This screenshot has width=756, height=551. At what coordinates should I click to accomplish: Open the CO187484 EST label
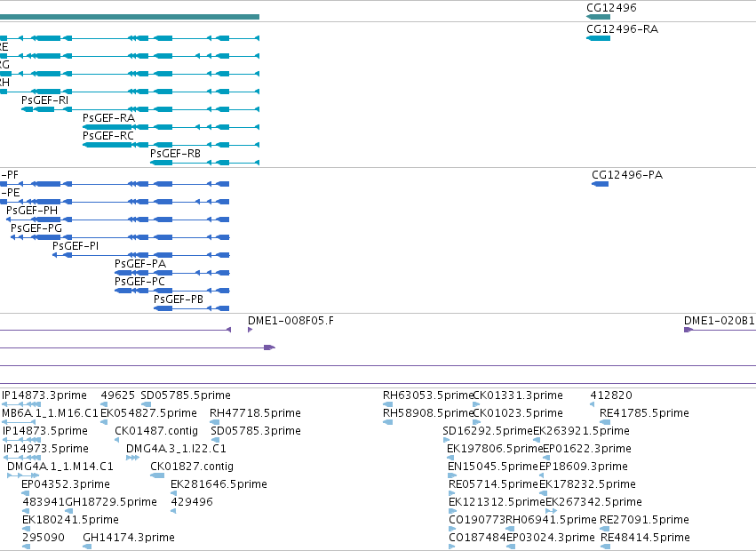coord(477,538)
